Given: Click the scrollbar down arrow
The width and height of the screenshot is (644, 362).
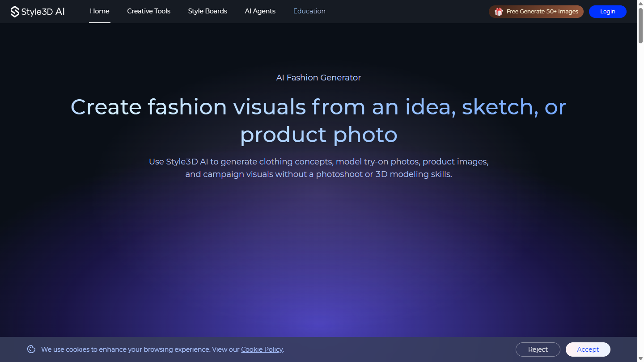Looking at the screenshot, I should [640, 358].
